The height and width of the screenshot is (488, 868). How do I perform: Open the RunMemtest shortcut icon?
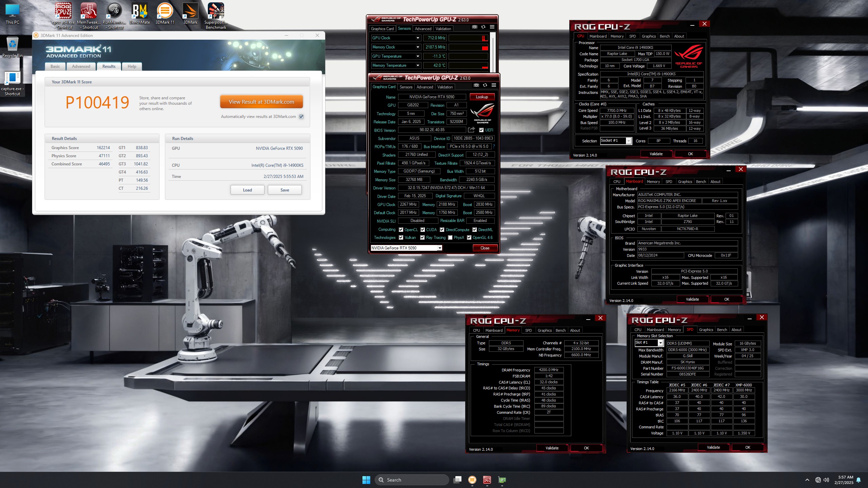coord(114,16)
